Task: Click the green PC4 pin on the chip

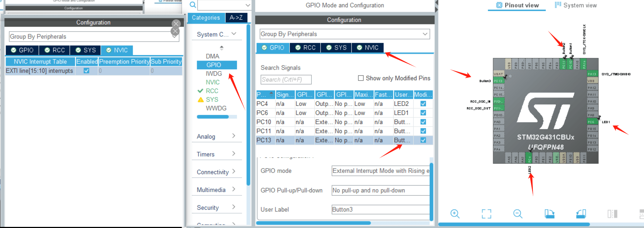Action: pos(530,158)
